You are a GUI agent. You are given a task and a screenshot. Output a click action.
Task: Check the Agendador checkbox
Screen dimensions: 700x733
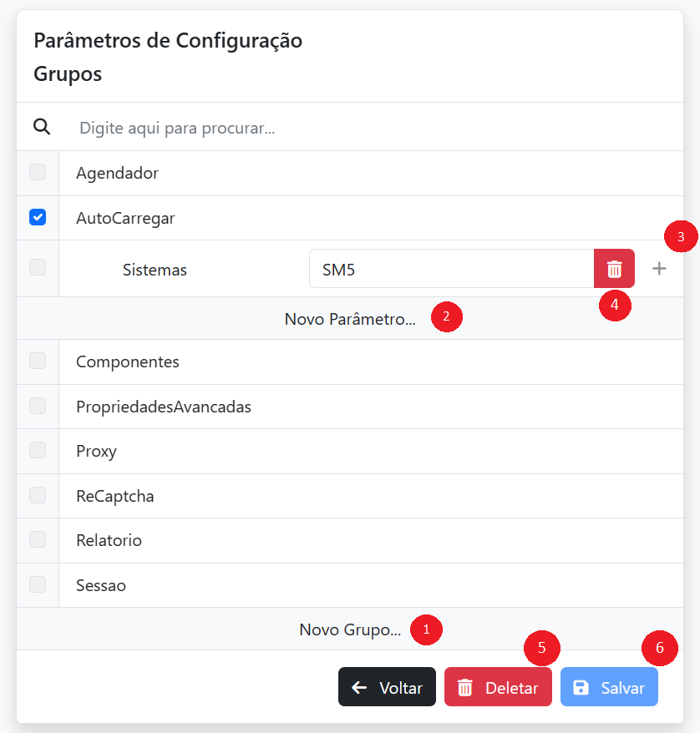coord(38,173)
